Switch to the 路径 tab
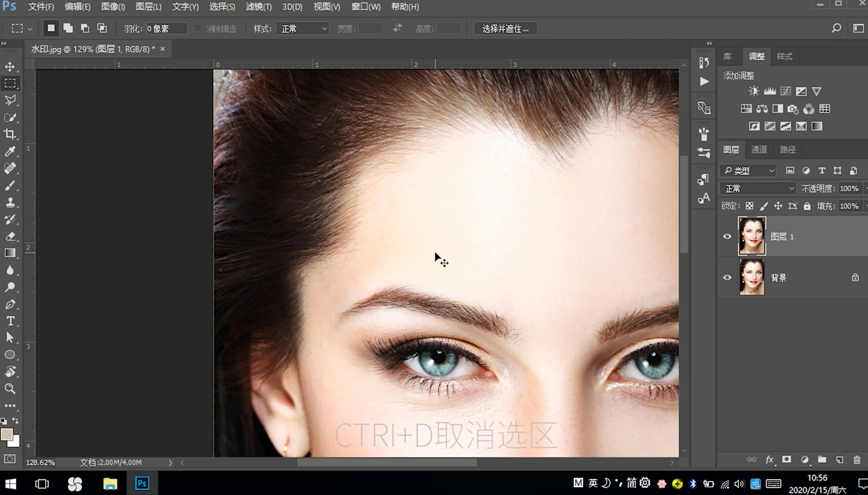 pos(787,150)
